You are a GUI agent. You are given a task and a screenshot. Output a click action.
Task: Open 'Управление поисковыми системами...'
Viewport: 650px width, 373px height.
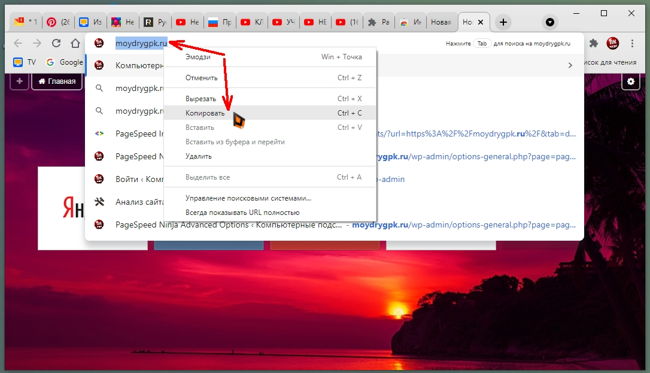(x=270, y=198)
